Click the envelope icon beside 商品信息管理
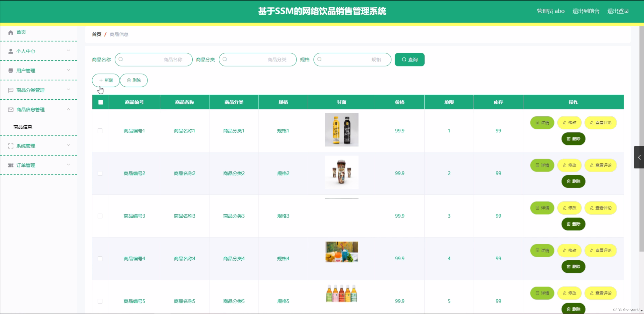 11,109
